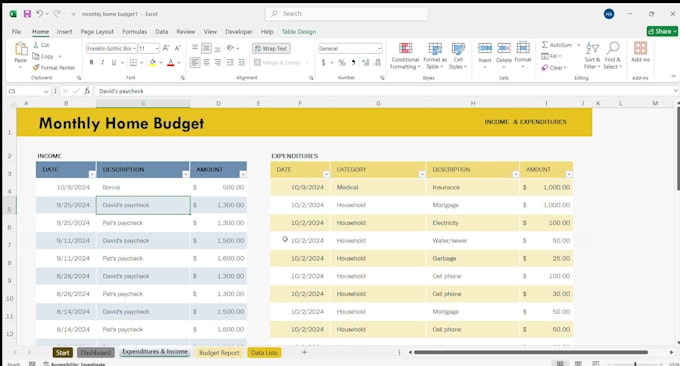680x366 pixels.
Task: Toggle Italic formatting
Action: 103,63
